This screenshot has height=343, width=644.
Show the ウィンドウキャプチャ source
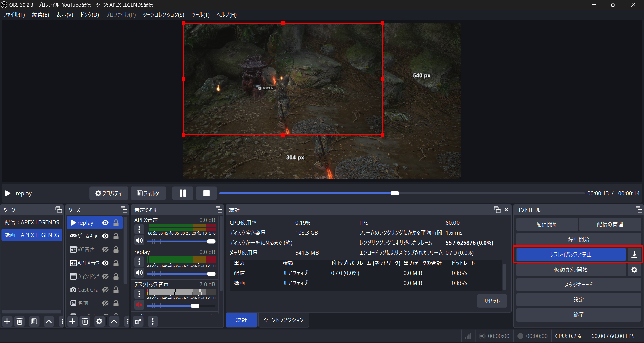tap(105, 276)
